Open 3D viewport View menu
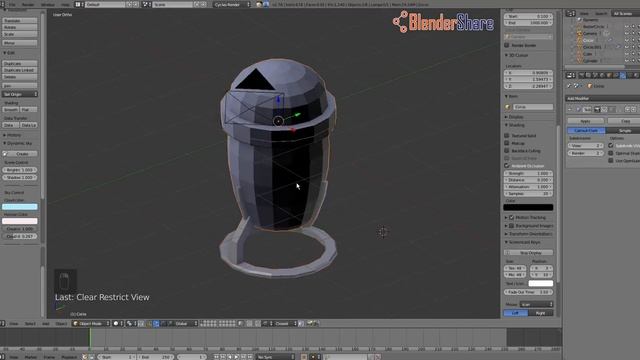 point(13,324)
